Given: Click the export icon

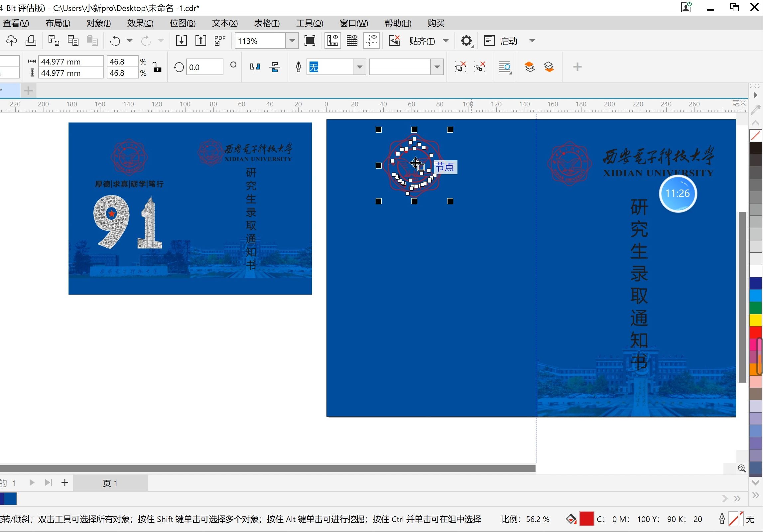Looking at the screenshot, I should click(x=200, y=41).
